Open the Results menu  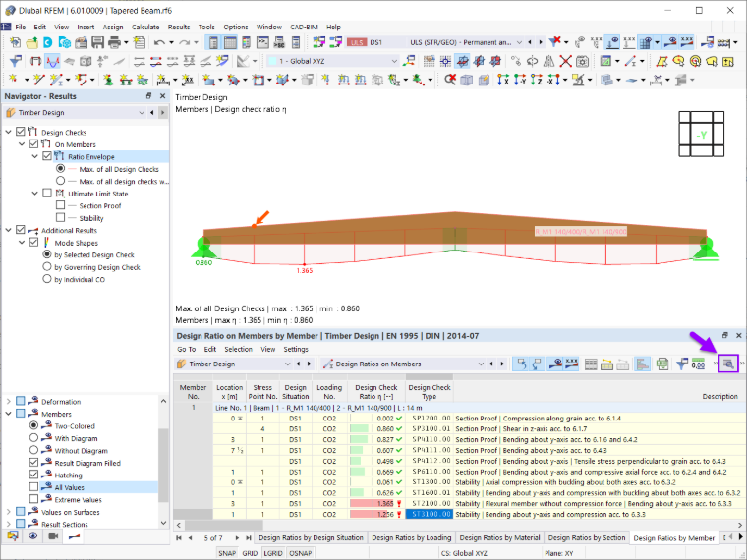coord(179,28)
